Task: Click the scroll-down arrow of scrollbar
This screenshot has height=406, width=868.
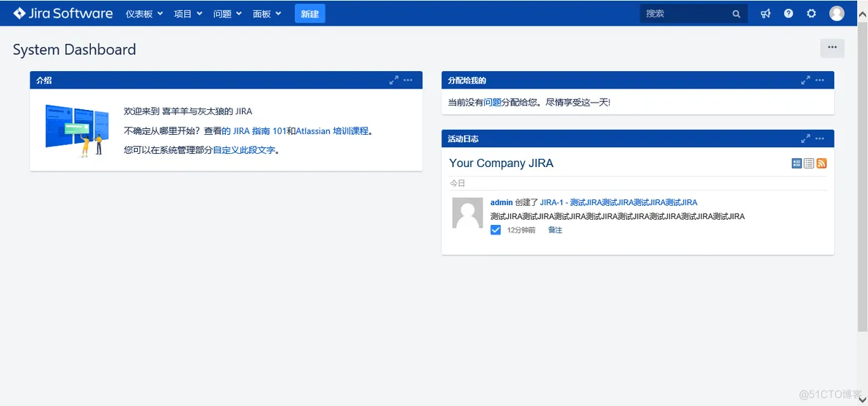Action: [862, 399]
